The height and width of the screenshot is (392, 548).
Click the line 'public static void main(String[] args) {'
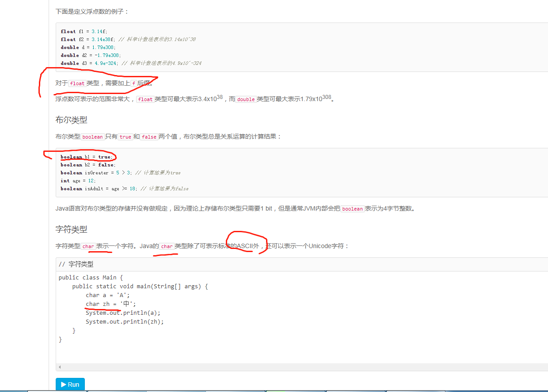click(x=140, y=286)
